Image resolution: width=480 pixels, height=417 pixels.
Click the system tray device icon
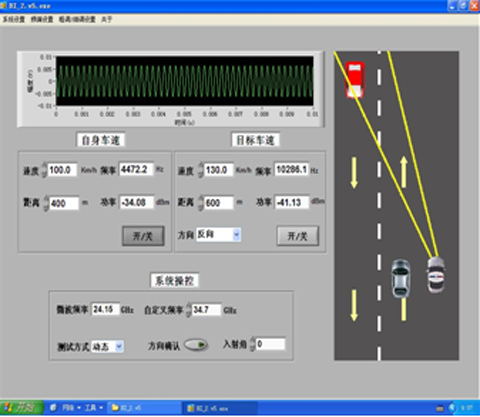440,408
